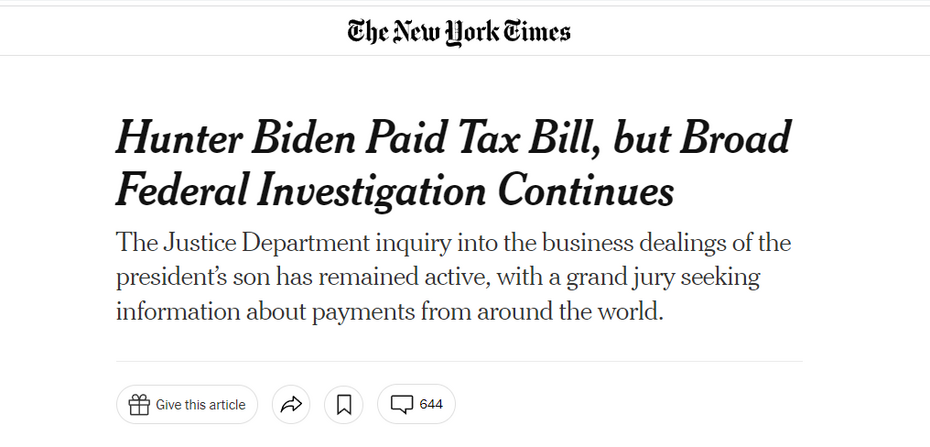Click the New York Times logo

click(459, 31)
